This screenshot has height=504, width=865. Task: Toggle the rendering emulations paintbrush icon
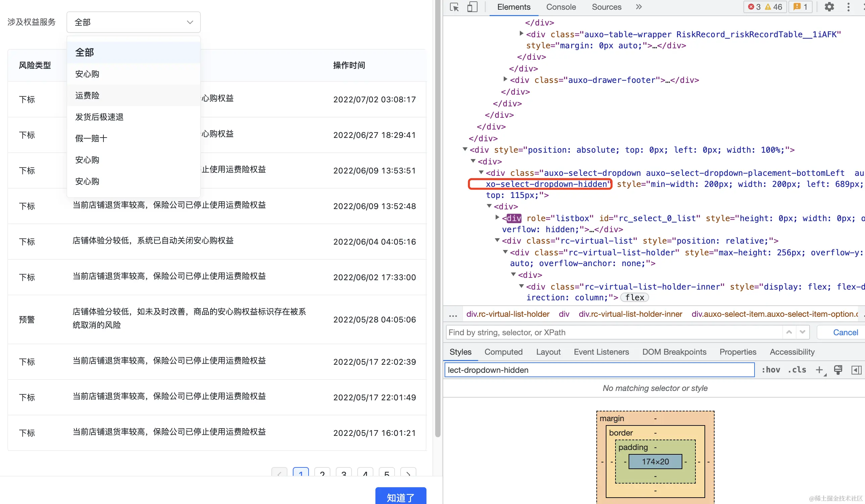pyautogui.click(x=838, y=370)
